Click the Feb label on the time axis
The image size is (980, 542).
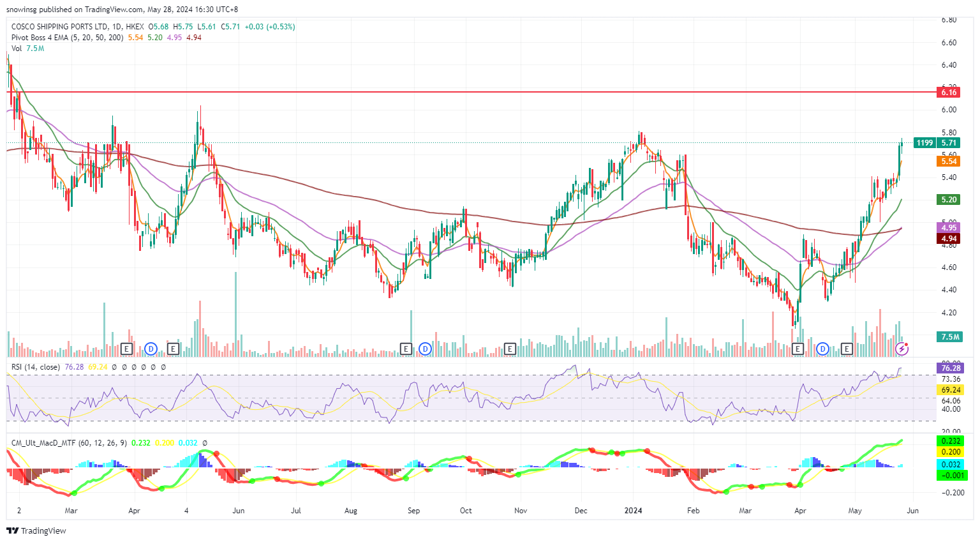tap(694, 511)
